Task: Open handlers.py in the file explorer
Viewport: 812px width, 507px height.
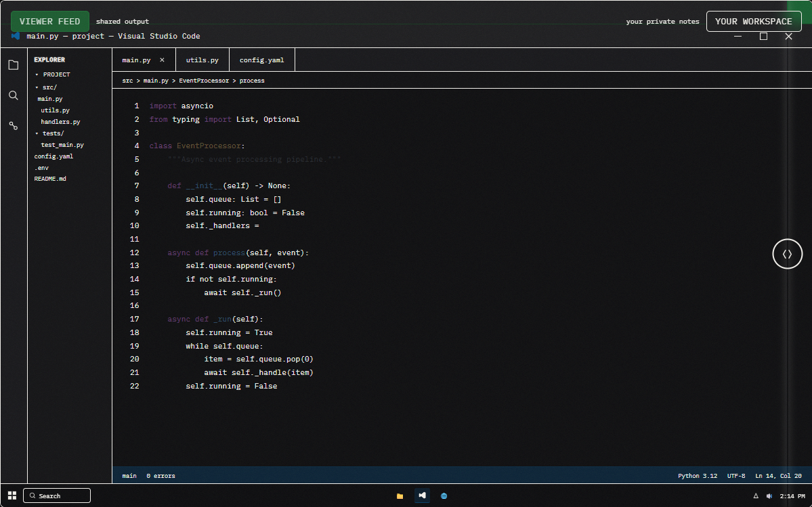Action: point(60,122)
